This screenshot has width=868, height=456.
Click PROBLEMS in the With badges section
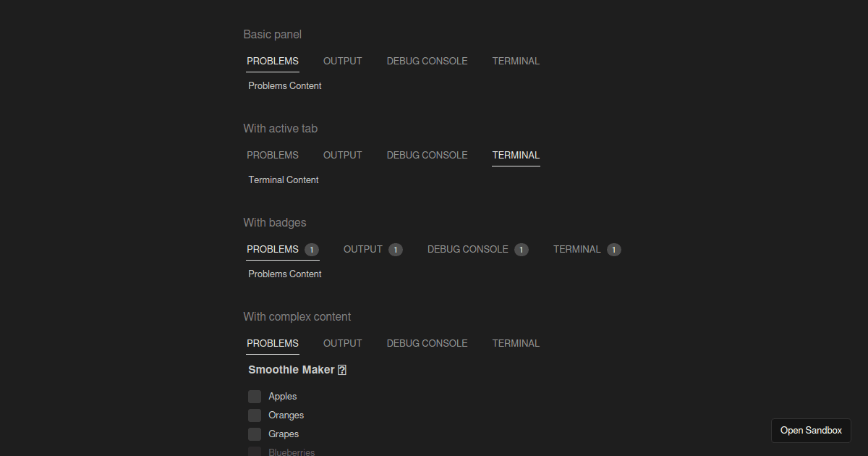click(273, 249)
